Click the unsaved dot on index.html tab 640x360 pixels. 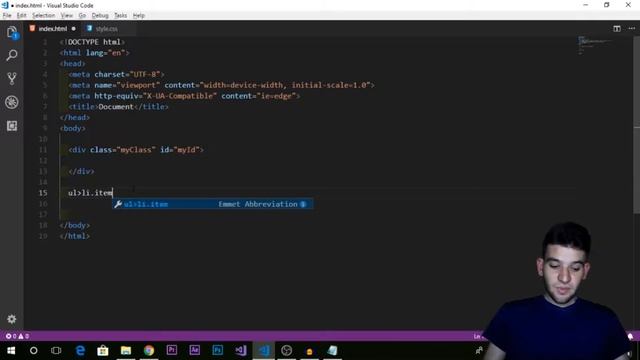click(73, 29)
